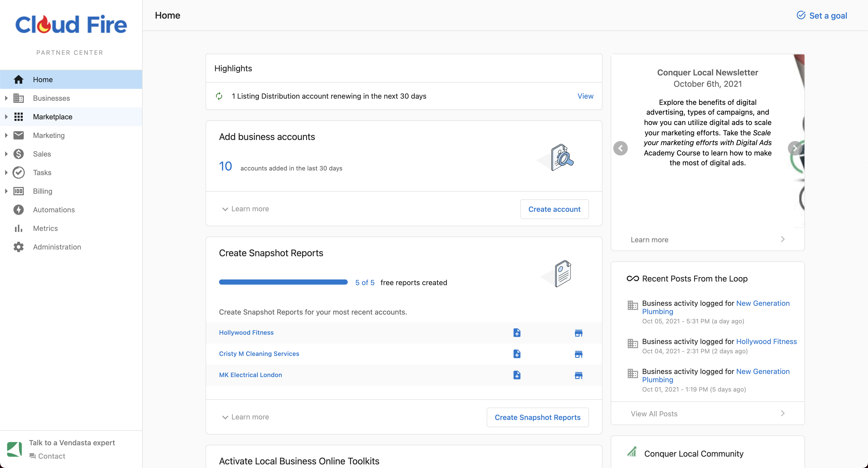Click the Create Snapshot Reports button
Image resolution: width=868 pixels, height=468 pixels.
coord(537,417)
